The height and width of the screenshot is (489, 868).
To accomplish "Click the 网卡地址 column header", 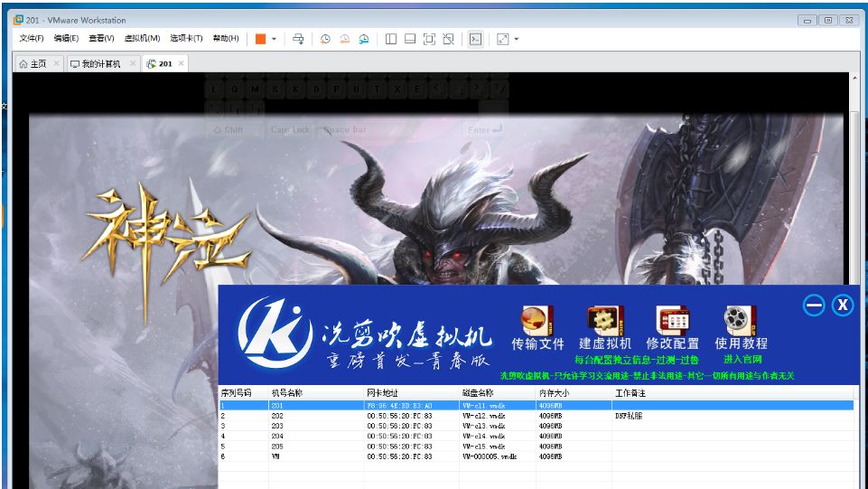I will (411, 392).
